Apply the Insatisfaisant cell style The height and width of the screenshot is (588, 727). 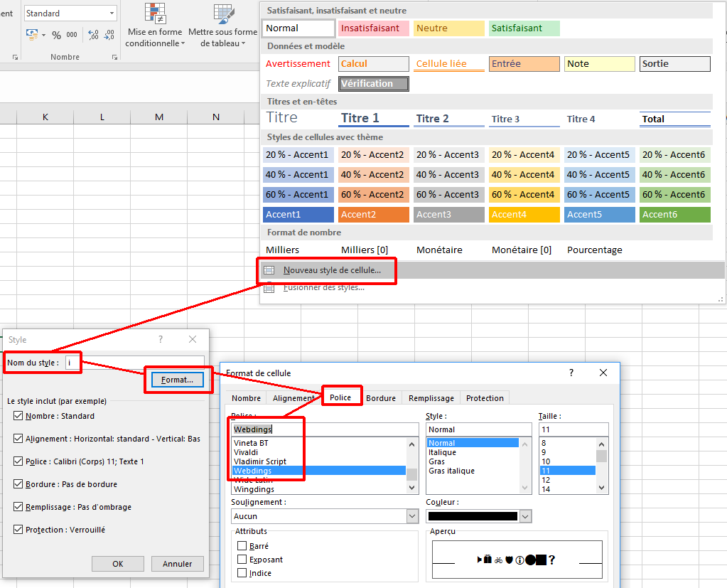(374, 28)
